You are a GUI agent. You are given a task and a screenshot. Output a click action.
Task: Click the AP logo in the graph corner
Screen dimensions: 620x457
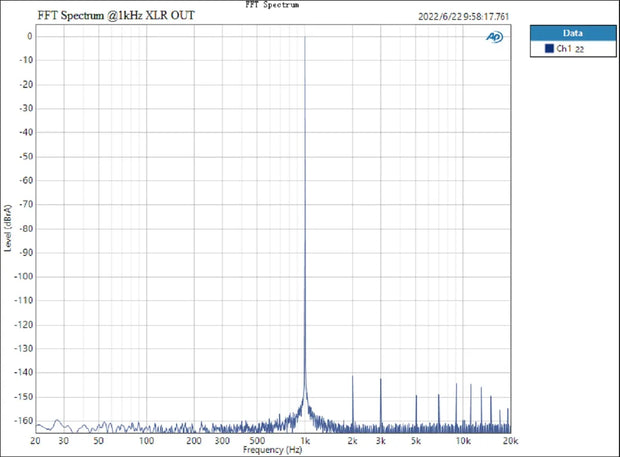pos(494,37)
